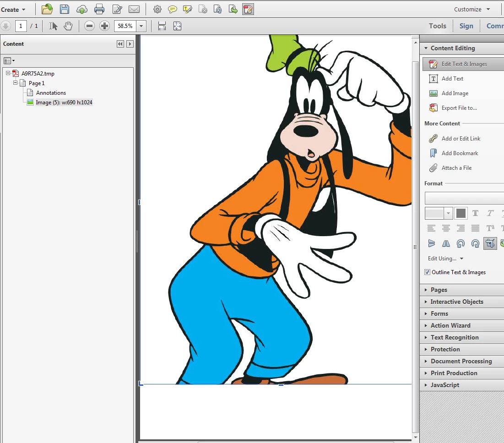
Task: Click Add or Edit Link
Action: click(461, 139)
